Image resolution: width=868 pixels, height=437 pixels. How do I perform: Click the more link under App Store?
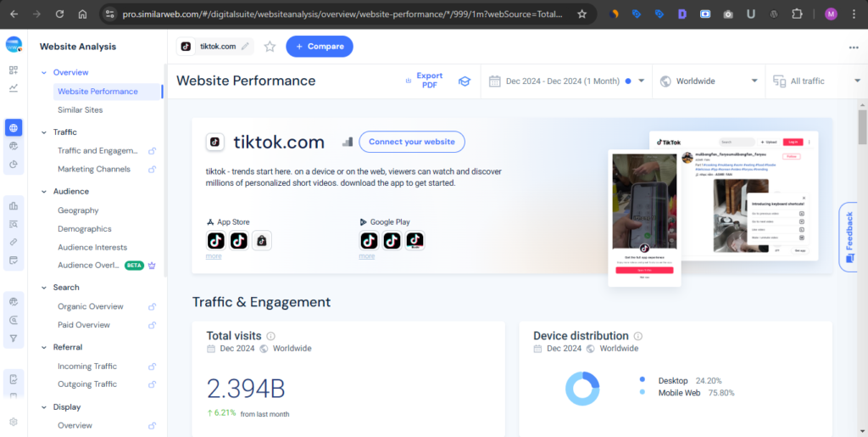point(214,256)
